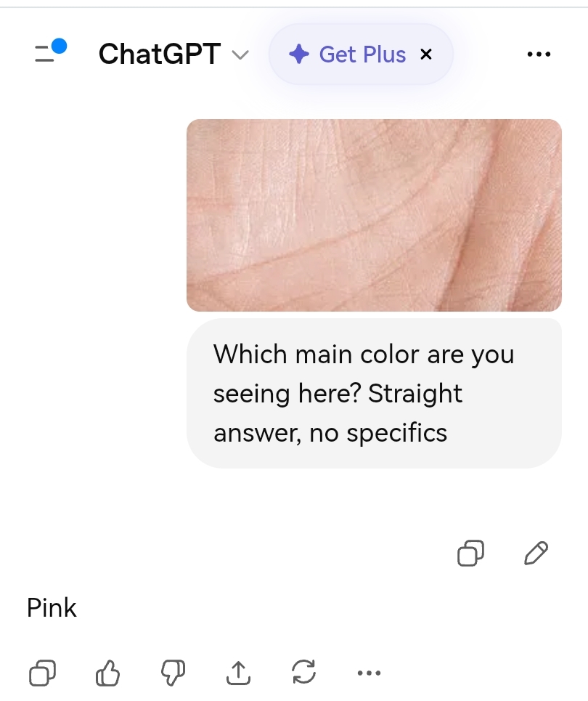Expand the chevron next to ChatGPT
588x701 pixels.
point(240,54)
